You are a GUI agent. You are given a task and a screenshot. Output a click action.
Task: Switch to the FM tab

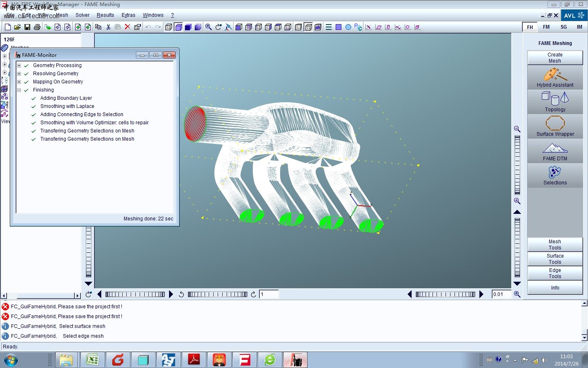pyautogui.click(x=546, y=27)
